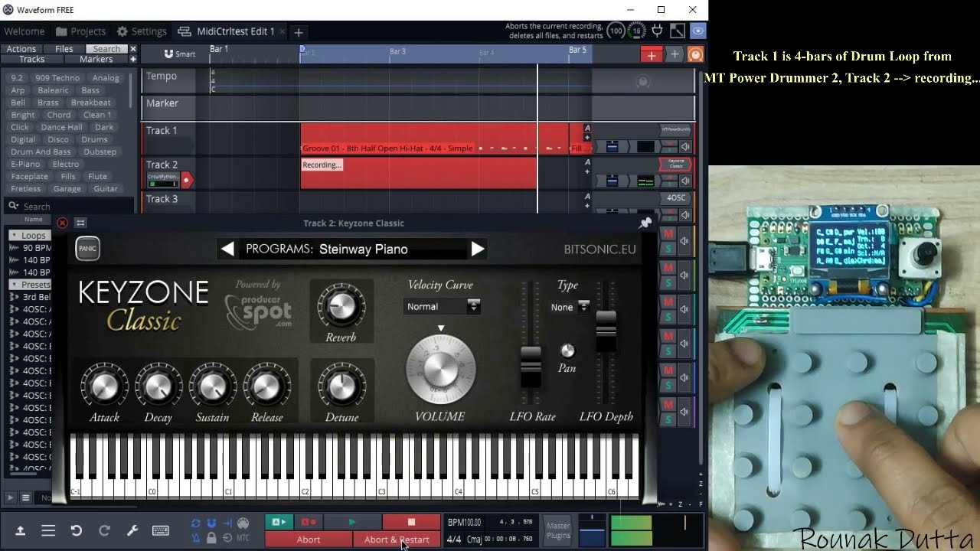
Task: Click the expand-view arrow icon in header
Action: click(x=678, y=31)
